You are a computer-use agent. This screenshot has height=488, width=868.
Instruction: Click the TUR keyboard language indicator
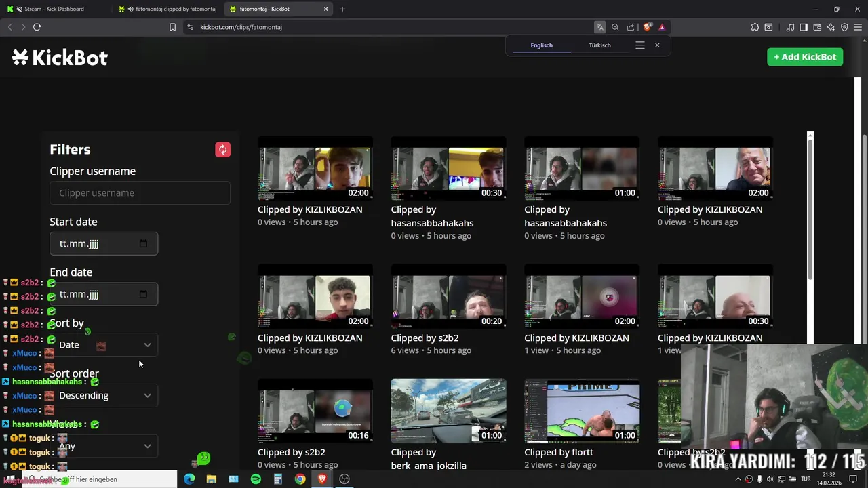point(806,479)
